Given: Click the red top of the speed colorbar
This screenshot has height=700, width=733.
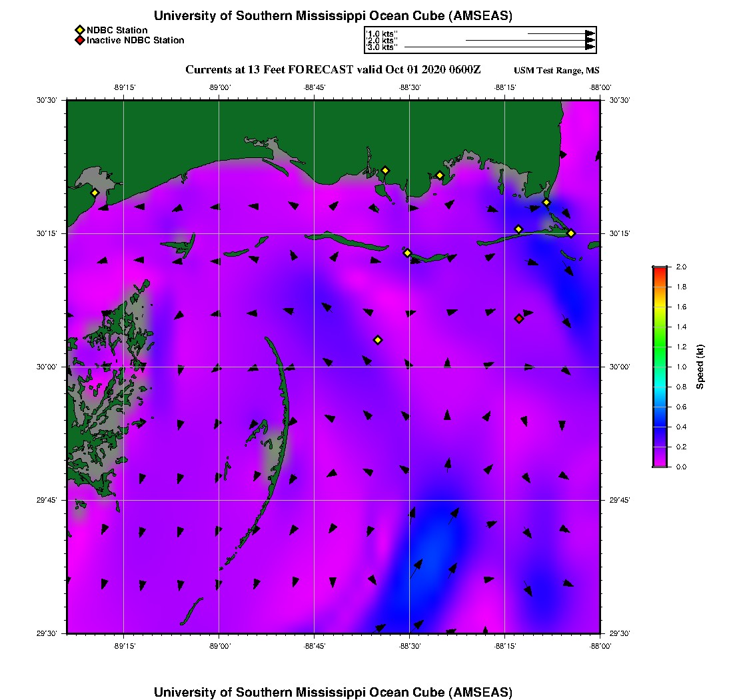Looking at the screenshot, I should [x=660, y=270].
